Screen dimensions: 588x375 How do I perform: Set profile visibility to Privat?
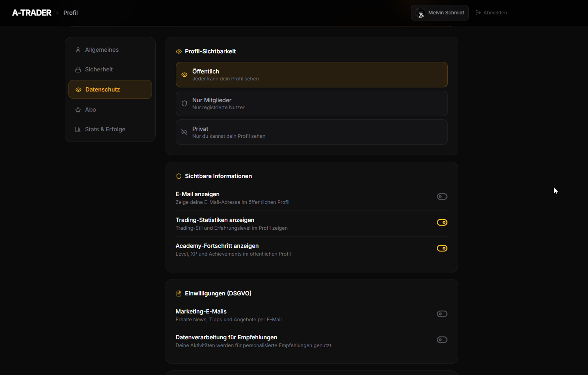coord(311,132)
